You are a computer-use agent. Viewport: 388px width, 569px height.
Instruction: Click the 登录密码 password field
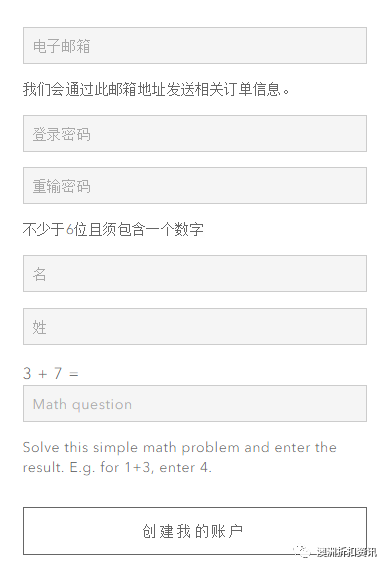[x=195, y=134]
